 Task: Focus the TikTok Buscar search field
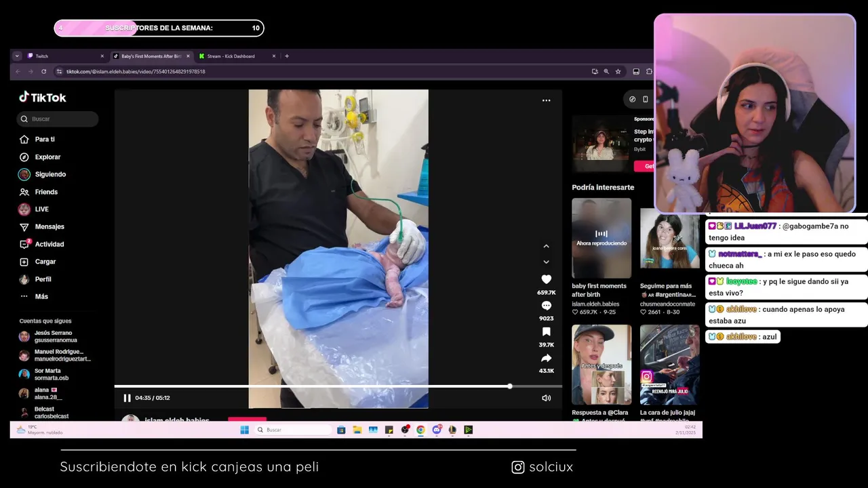pos(58,119)
